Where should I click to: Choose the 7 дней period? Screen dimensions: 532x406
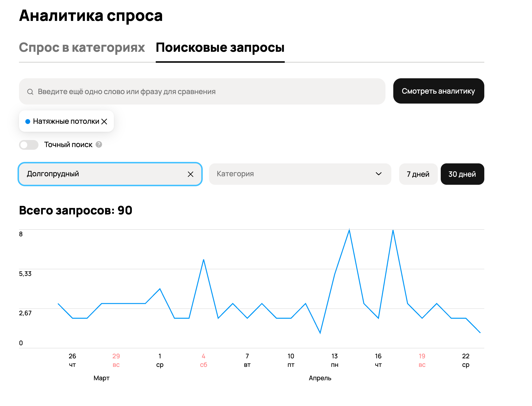[418, 174]
